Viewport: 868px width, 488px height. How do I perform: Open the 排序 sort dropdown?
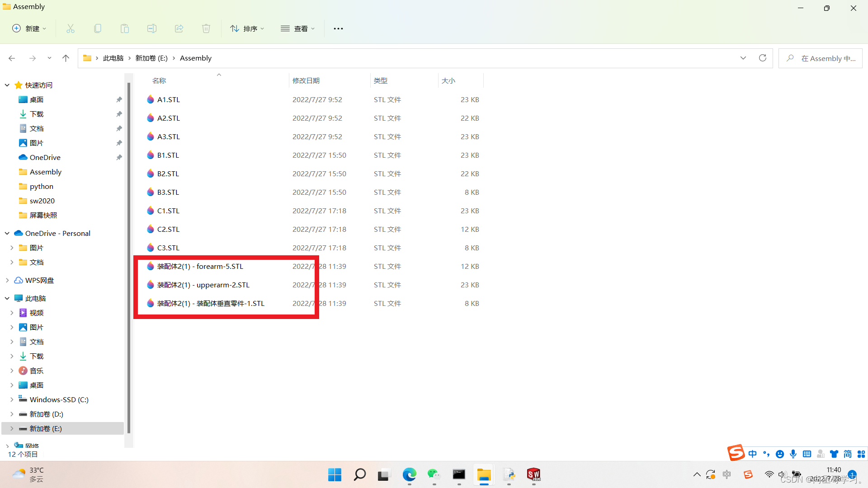click(x=247, y=28)
